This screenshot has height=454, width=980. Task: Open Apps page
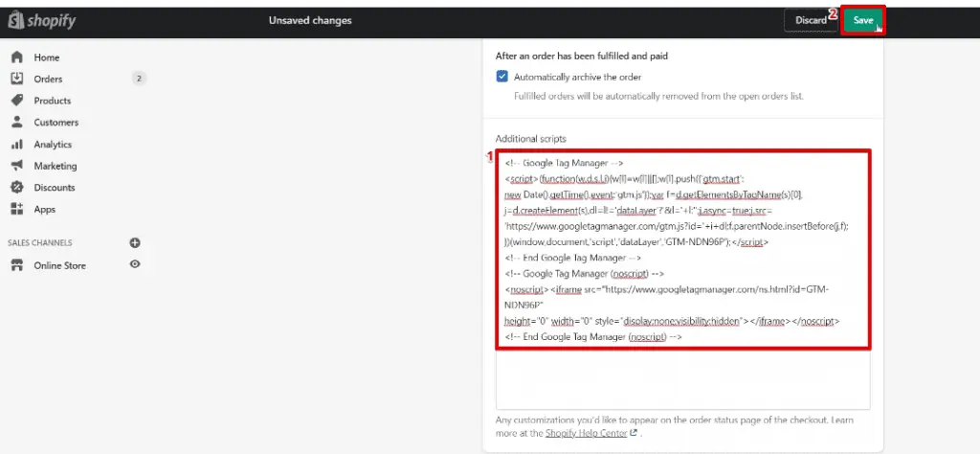click(44, 210)
